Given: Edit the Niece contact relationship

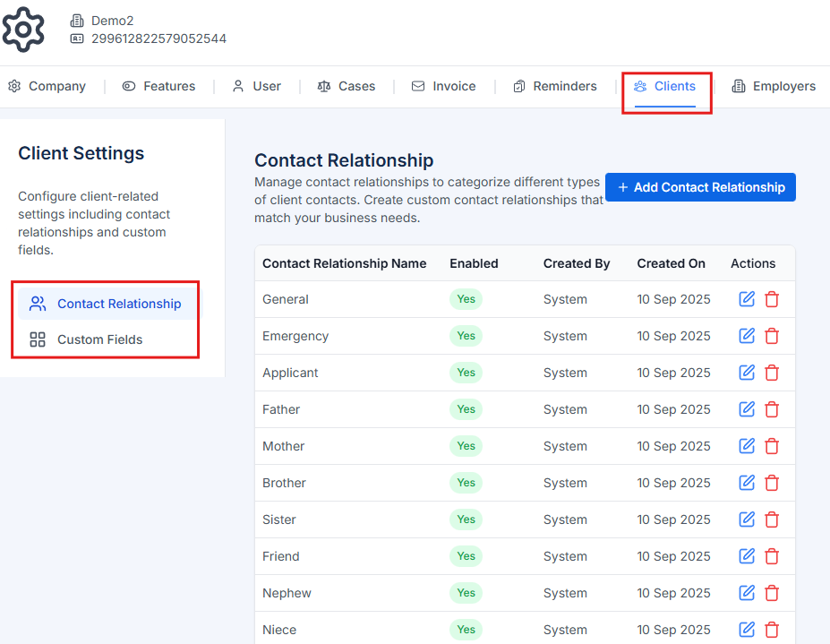Looking at the screenshot, I should 747,630.
